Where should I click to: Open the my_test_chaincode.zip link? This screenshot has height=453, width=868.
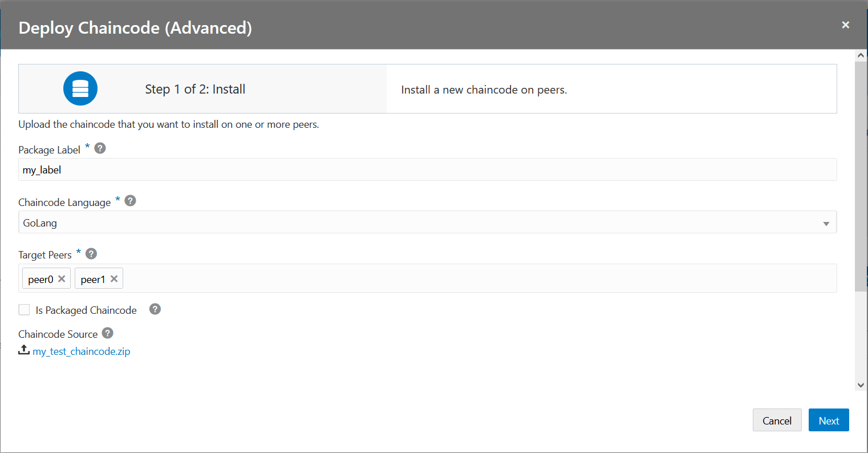[82, 351]
